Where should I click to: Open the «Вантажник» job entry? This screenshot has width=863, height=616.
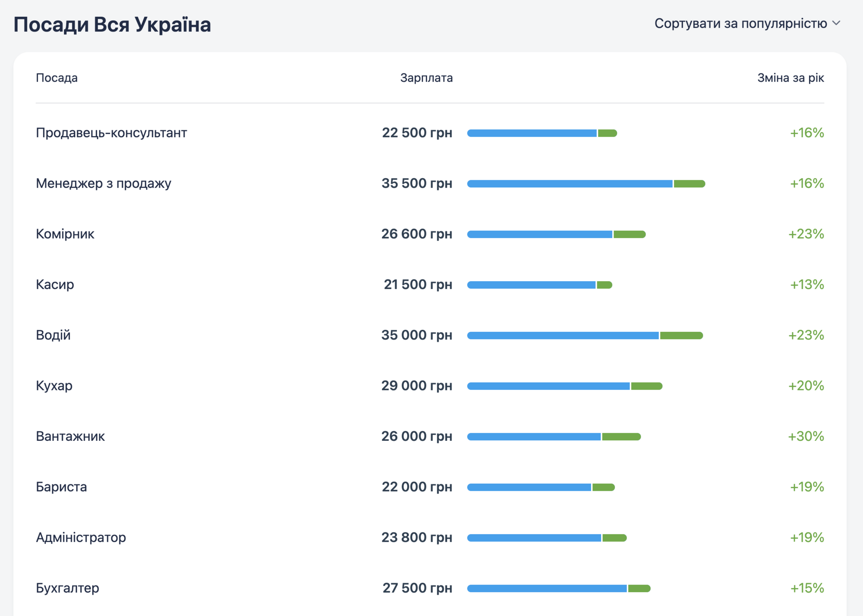click(x=71, y=436)
